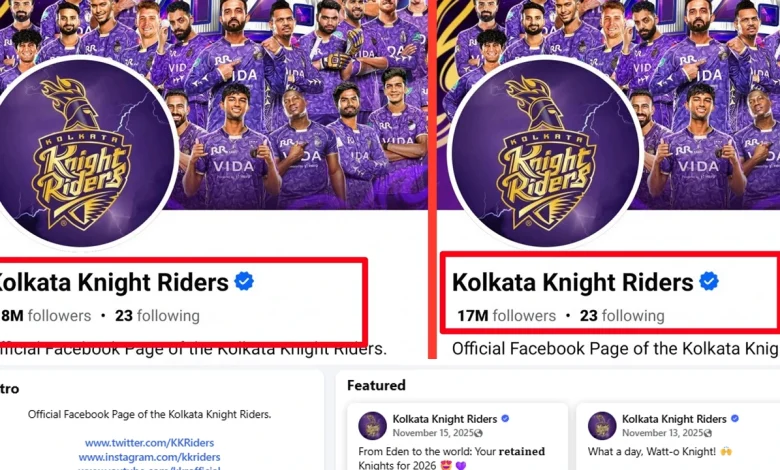
Task: Open the www.instagram.com/kkriders link
Action: pyautogui.click(x=149, y=457)
